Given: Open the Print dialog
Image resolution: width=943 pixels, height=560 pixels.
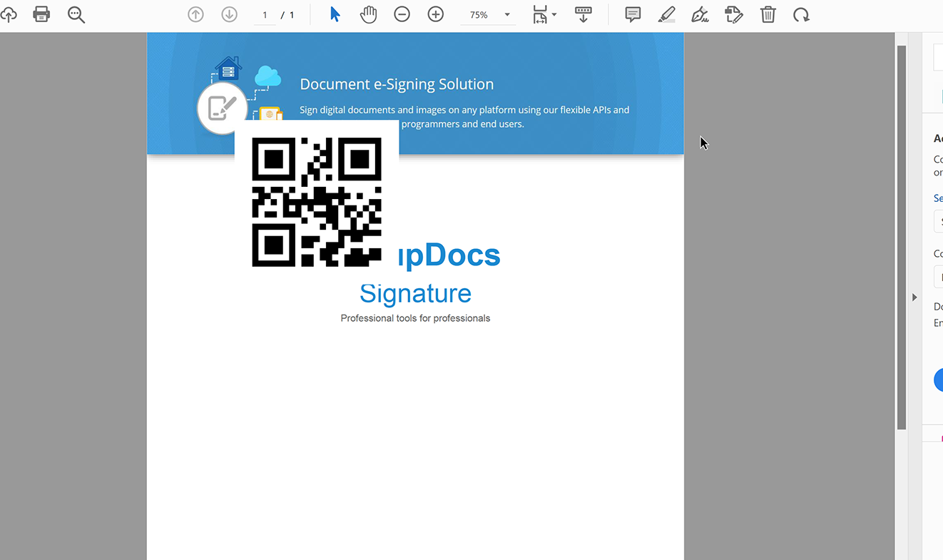Looking at the screenshot, I should tap(41, 14).
